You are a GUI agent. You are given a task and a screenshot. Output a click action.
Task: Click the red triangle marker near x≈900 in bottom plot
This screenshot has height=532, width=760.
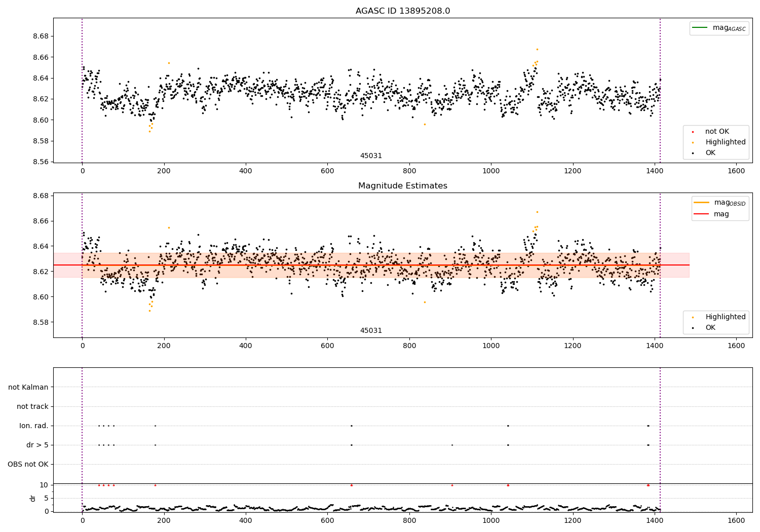click(452, 485)
